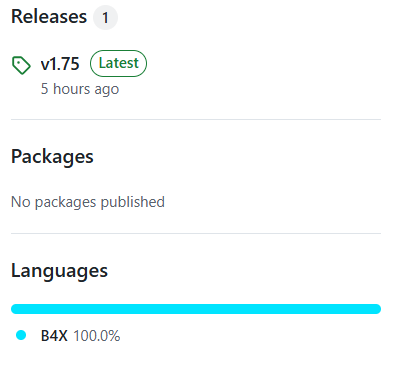Viewport: 420px width, 367px height.
Task: Click the rounded left end of cyan bar
Action: (16, 309)
